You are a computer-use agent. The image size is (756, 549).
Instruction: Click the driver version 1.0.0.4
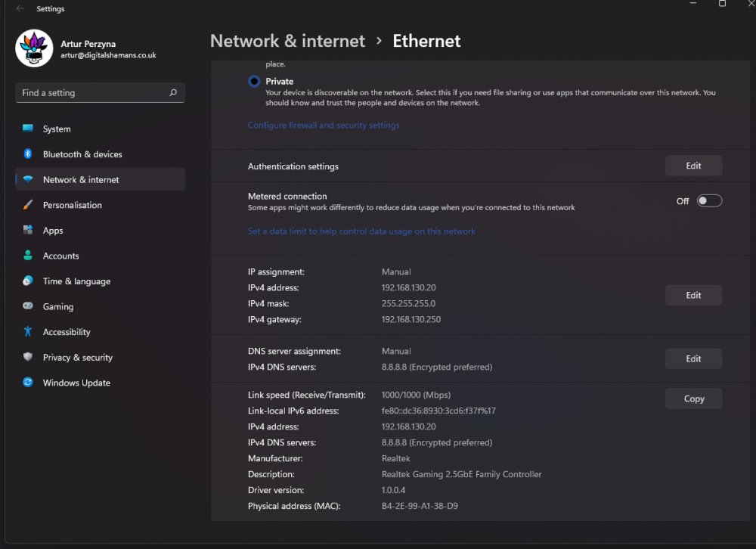click(x=393, y=490)
